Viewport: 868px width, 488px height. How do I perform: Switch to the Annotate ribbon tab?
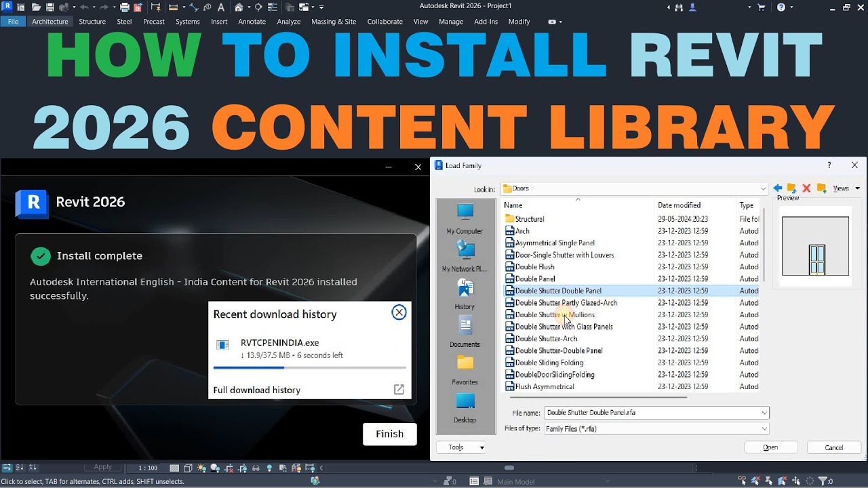coord(252,22)
